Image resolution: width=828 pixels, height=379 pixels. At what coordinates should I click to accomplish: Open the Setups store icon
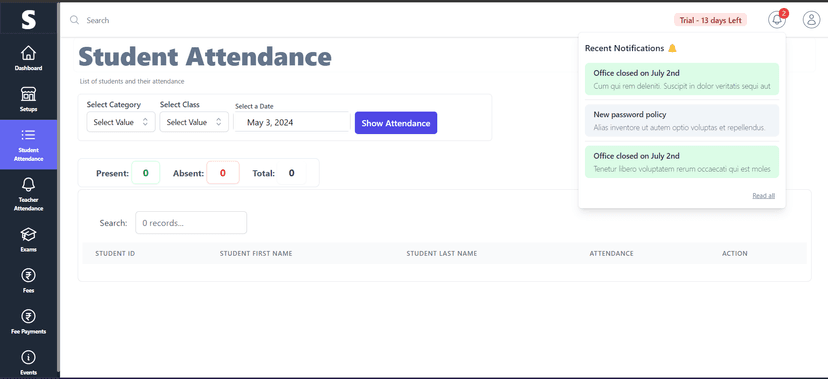(29, 94)
